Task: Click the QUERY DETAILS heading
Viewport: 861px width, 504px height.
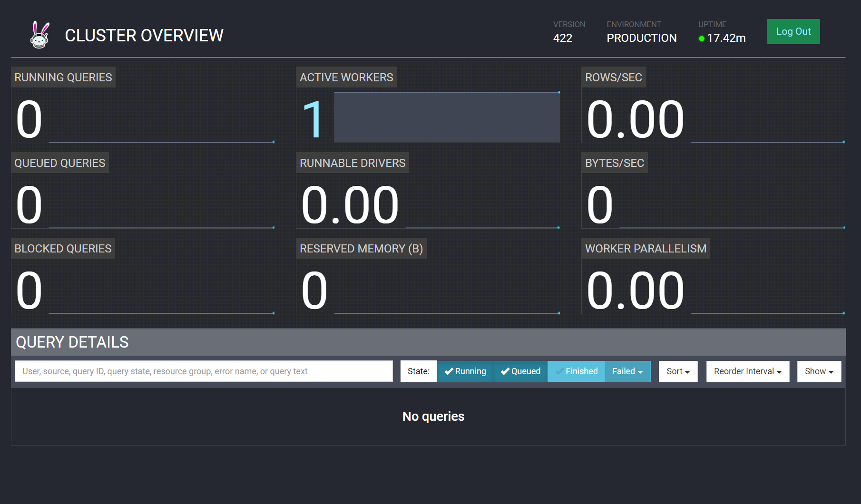Action: point(72,342)
